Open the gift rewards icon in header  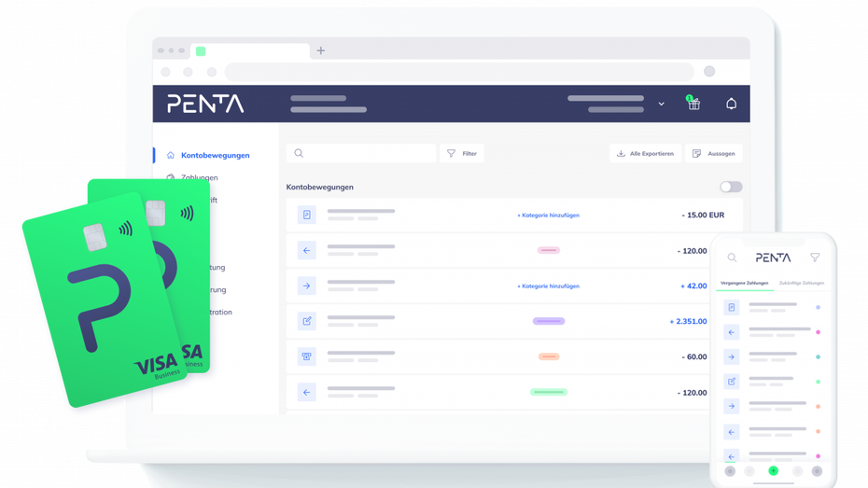click(x=693, y=104)
